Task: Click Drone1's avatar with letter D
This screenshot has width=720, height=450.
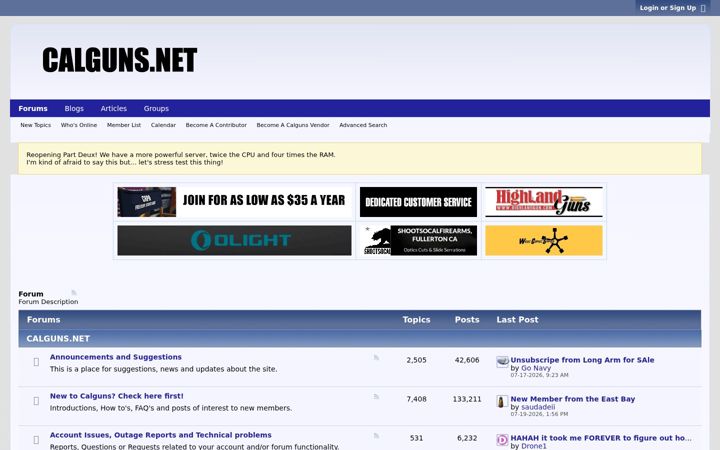Action: 502,440
